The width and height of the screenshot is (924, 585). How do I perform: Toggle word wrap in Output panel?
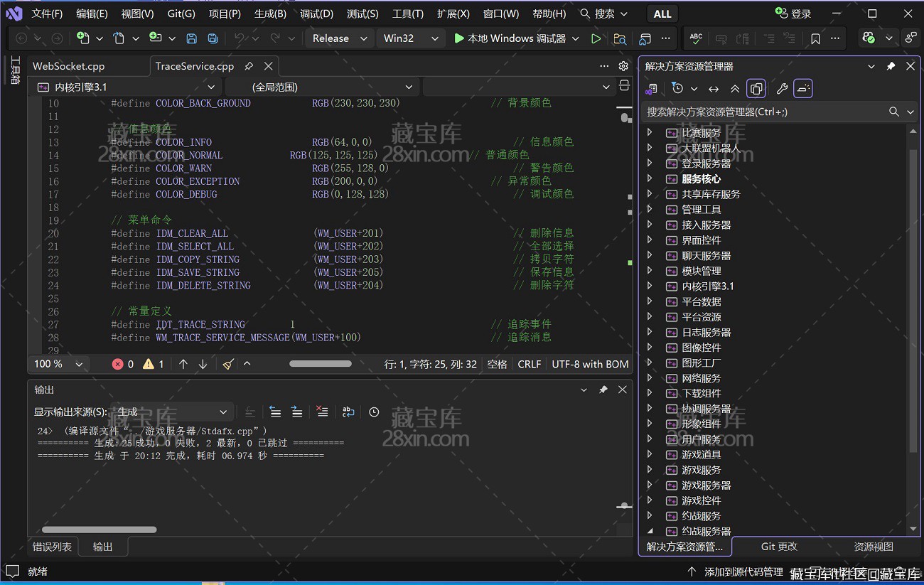(348, 412)
